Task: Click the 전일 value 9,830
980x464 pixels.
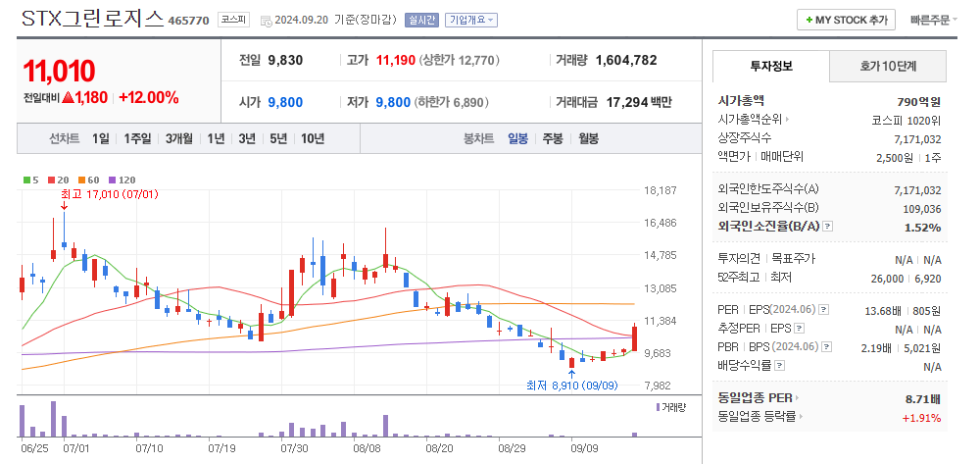Action: pos(285,61)
